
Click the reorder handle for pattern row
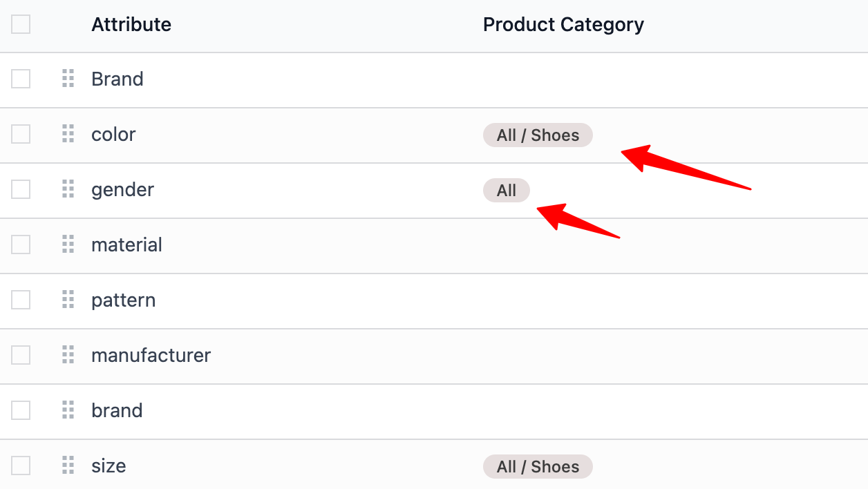tap(68, 300)
